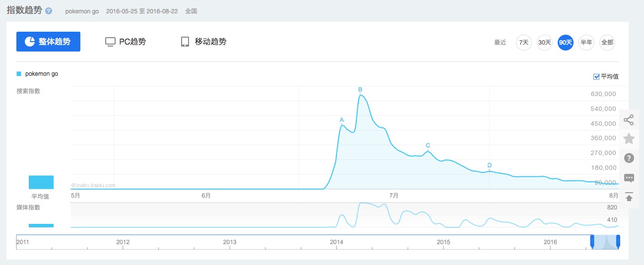The height and width of the screenshot is (265, 644).
Task: Click the back-to-top arrow icon
Action: [x=629, y=197]
